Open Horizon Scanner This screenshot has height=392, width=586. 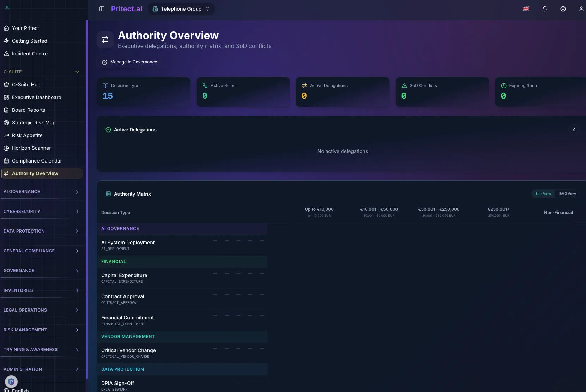click(x=42, y=148)
